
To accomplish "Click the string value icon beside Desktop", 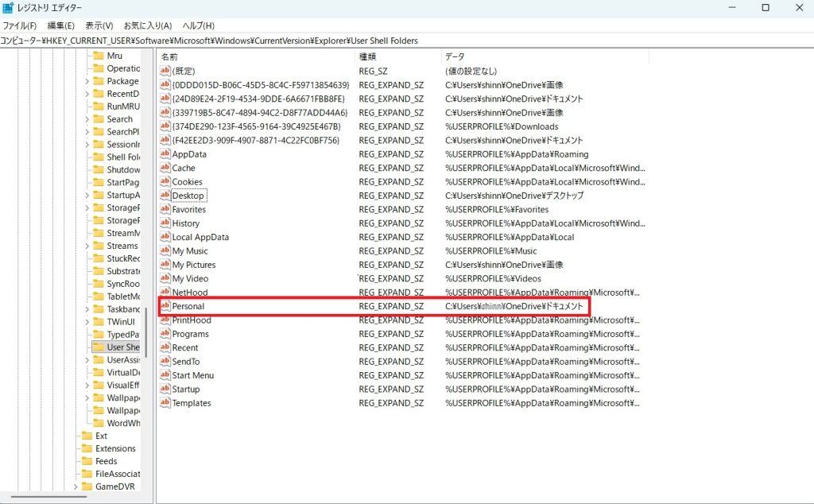I will pos(165,196).
